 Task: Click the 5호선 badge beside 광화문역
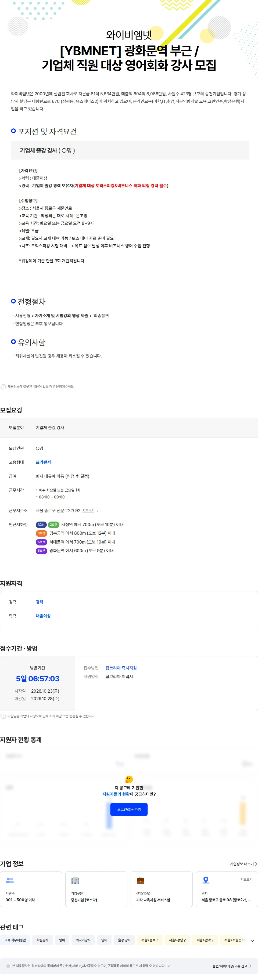pyautogui.click(x=41, y=551)
